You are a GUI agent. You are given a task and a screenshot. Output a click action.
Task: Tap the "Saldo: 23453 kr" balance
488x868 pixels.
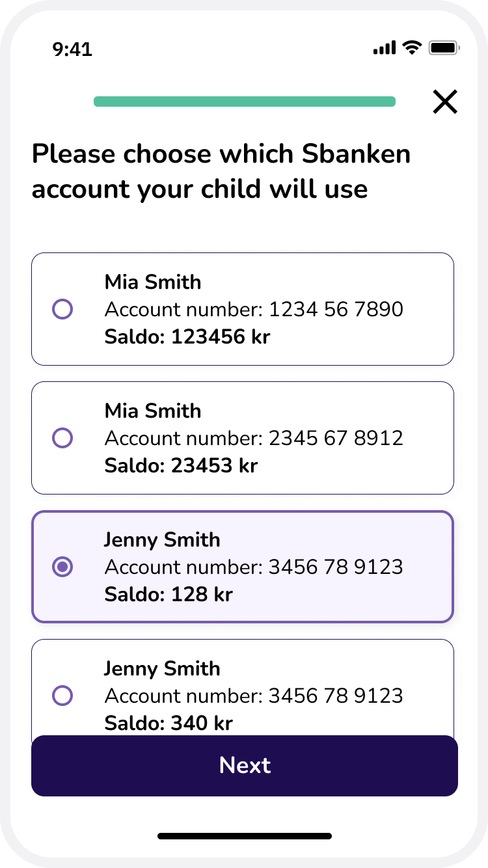click(x=181, y=466)
